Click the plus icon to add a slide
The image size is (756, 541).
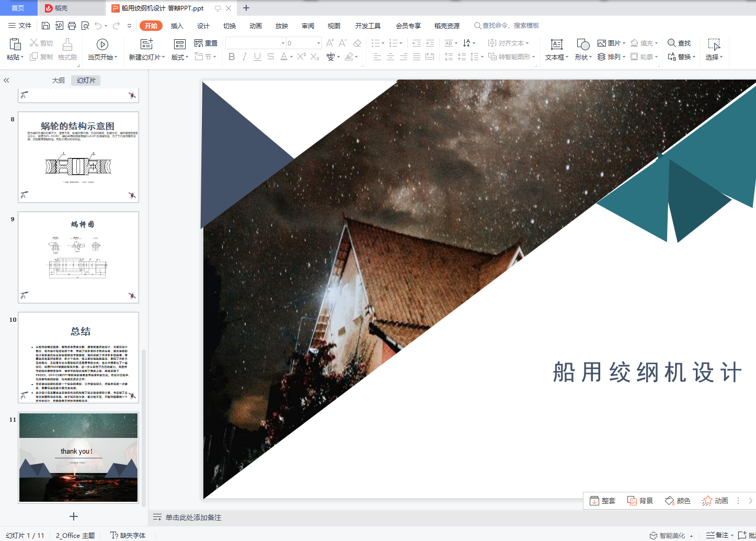coord(74,516)
